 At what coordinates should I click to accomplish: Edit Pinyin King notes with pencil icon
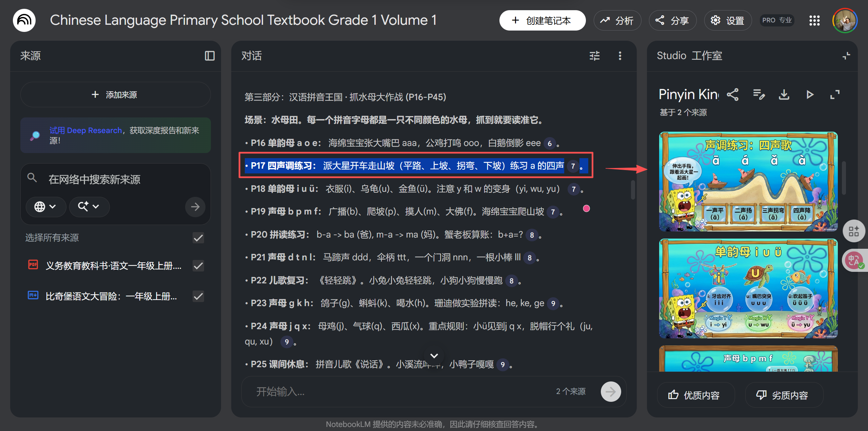759,95
